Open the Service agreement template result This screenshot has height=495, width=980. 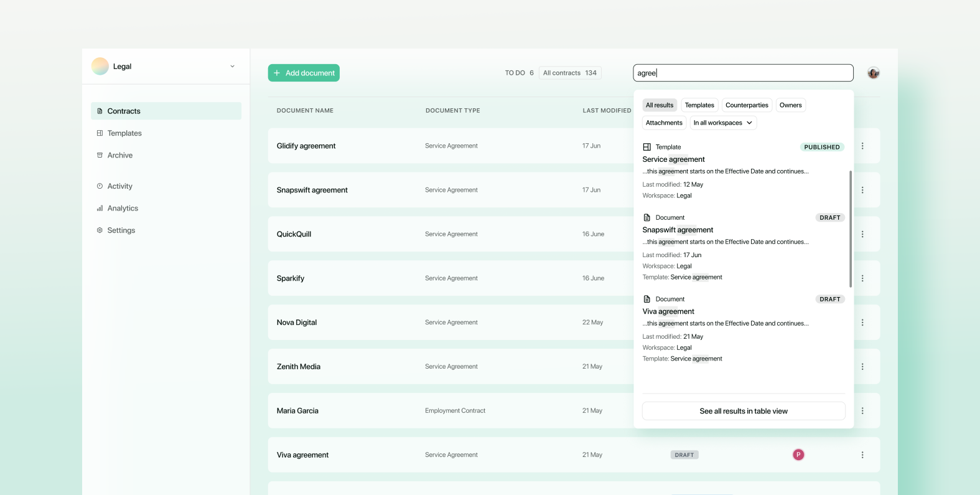click(674, 159)
